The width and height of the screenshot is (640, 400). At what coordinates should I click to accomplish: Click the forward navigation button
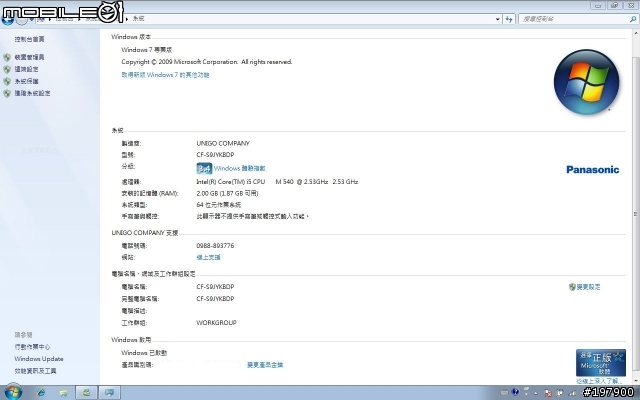(x=22, y=19)
